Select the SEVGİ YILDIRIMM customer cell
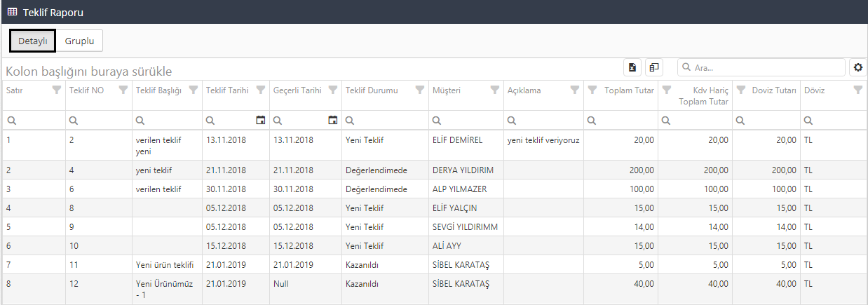The image size is (868, 305). [x=466, y=226]
